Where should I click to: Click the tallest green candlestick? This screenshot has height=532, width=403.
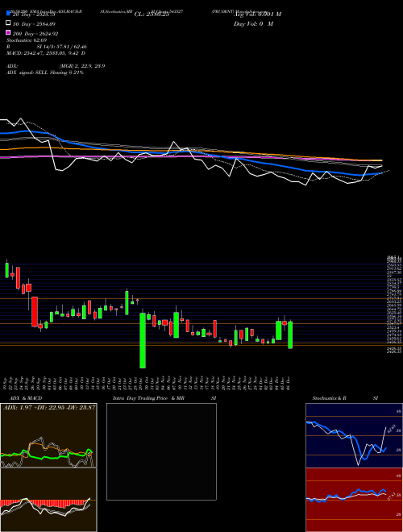(143, 340)
